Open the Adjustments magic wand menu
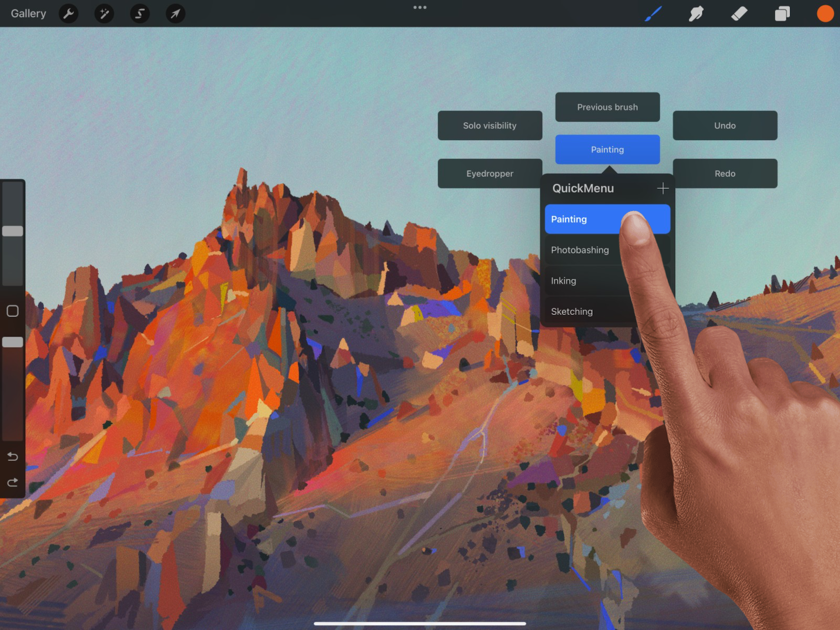Image resolution: width=840 pixels, height=630 pixels. click(104, 14)
